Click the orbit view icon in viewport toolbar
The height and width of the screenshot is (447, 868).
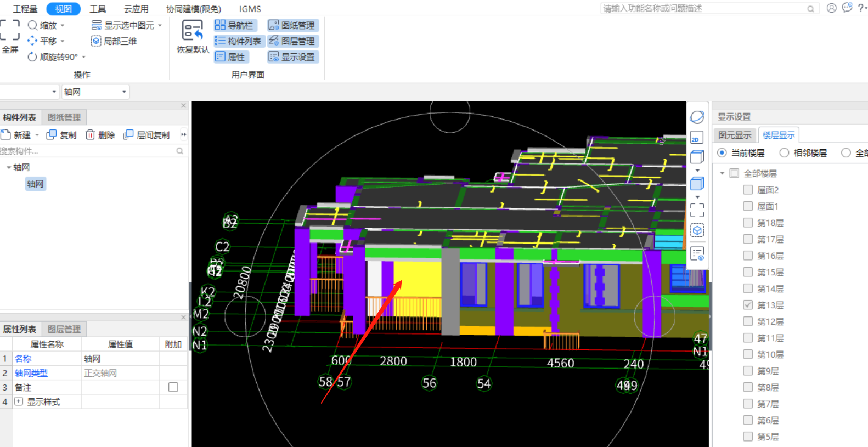[697, 117]
